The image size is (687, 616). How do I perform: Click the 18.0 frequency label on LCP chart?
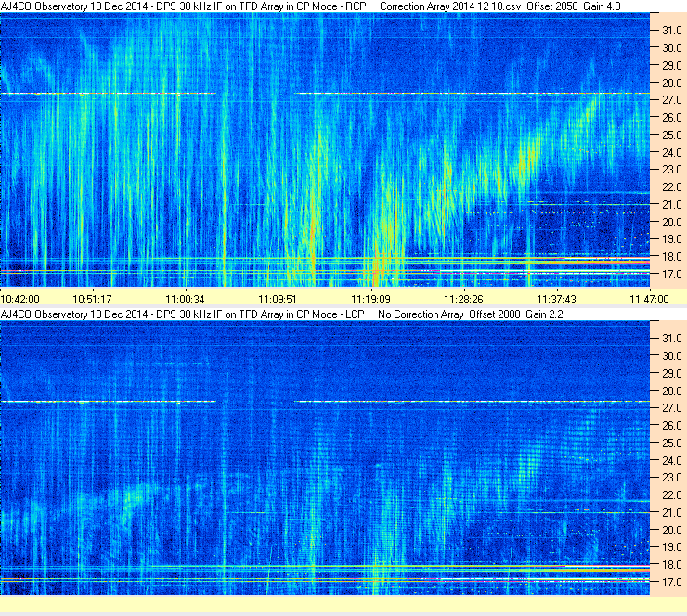671,565
